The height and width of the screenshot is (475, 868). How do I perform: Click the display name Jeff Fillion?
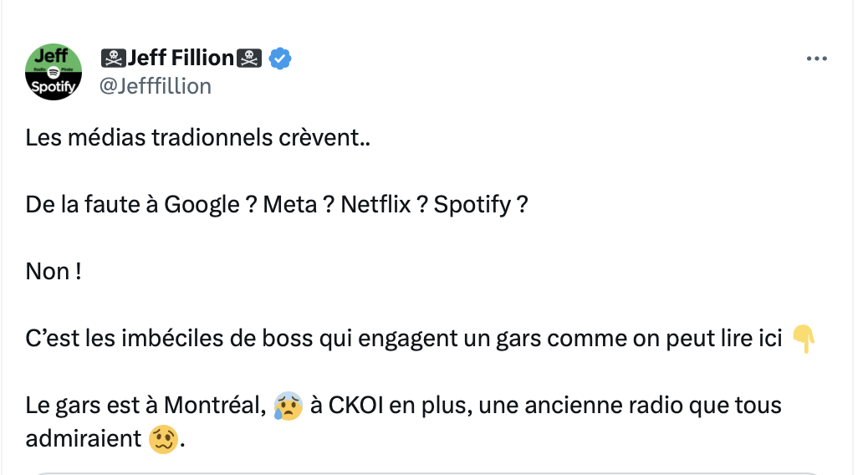pyautogui.click(x=181, y=59)
